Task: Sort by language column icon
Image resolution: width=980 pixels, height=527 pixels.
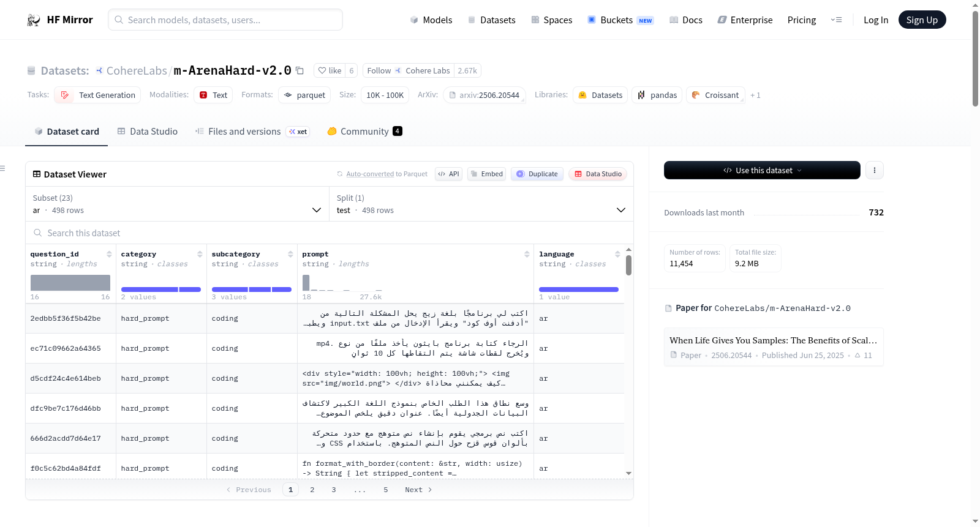Action: (617, 254)
